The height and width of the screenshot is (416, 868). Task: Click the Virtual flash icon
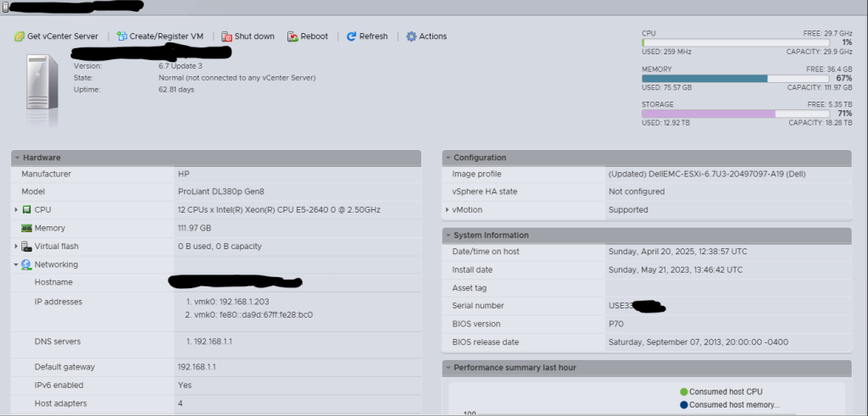[26, 247]
